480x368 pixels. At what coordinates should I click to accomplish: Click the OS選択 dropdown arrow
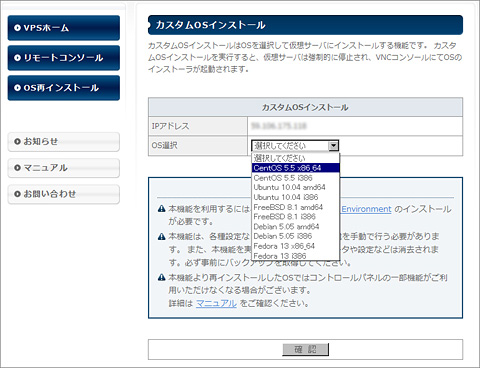pos(333,146)
